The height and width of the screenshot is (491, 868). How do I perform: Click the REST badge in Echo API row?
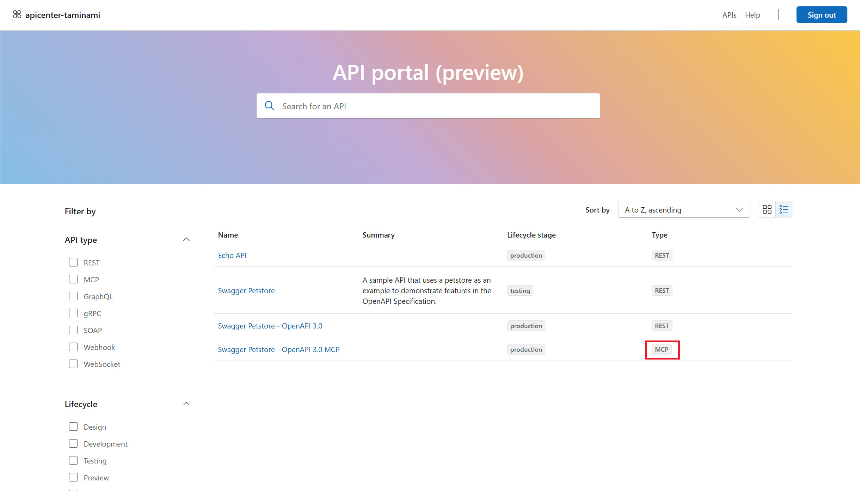pyautogui.click(x=661, y=255)
